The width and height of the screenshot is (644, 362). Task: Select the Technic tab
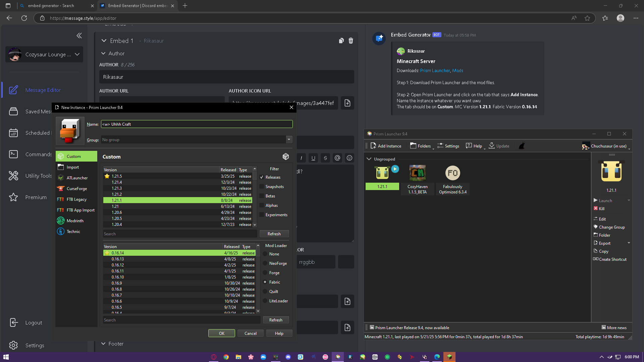click(x=76, y=232)
